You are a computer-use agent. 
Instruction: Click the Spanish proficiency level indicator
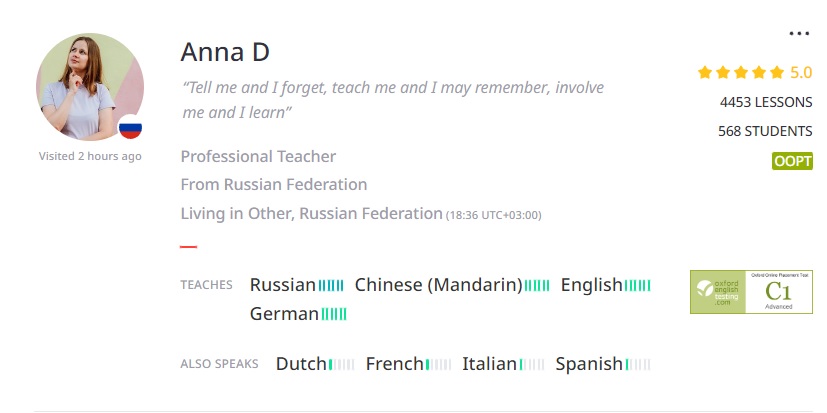638,365
